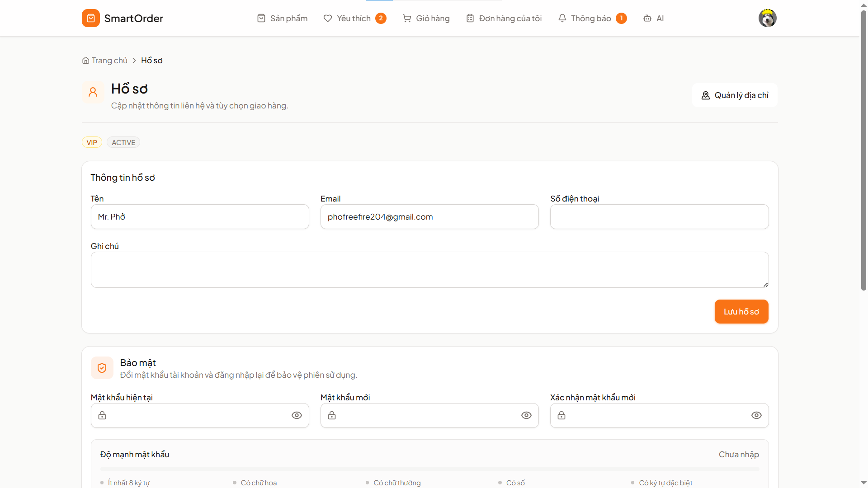Image resolution: width=868 pixels, height=488 pixels.
Task: Focus the Mật khẩu mới field
Action: tap(429, 416)
